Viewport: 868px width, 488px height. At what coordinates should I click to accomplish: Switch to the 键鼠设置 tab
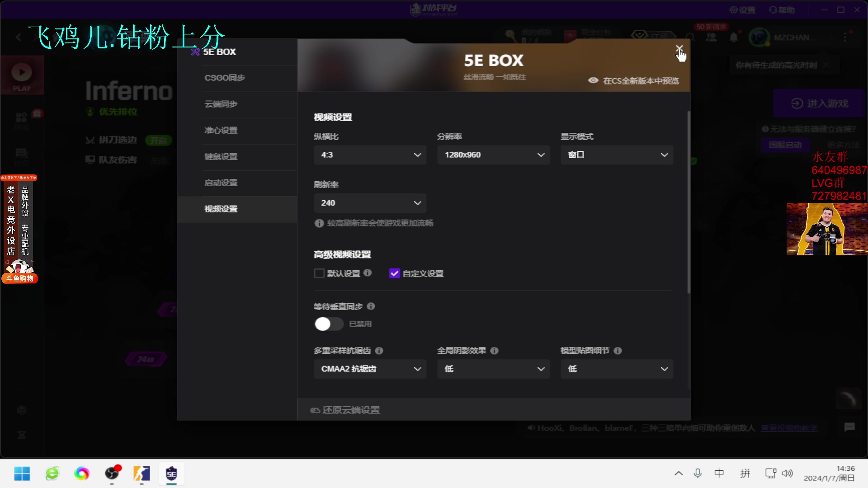click(221, 156)
